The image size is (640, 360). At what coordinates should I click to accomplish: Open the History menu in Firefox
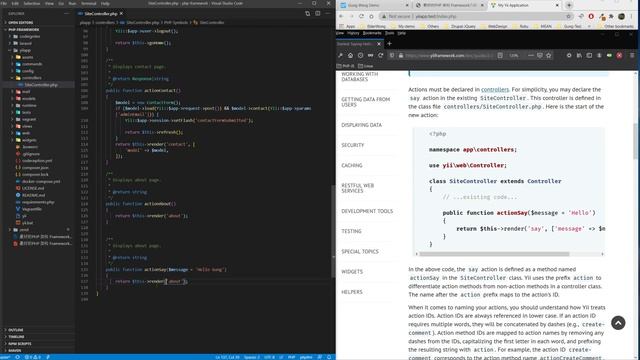click(x=353, y=33)
